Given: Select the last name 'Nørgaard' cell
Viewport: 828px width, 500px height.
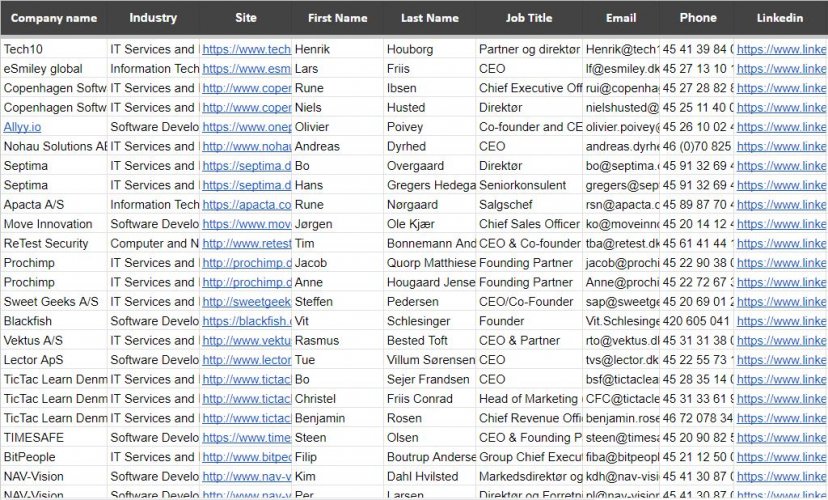Looking at the screenshot, I should point(430,205).
